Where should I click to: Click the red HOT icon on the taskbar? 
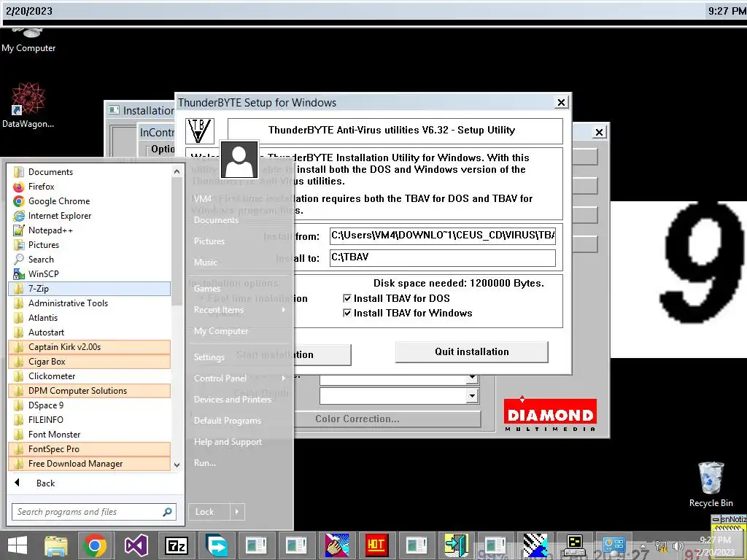point(376,545)
